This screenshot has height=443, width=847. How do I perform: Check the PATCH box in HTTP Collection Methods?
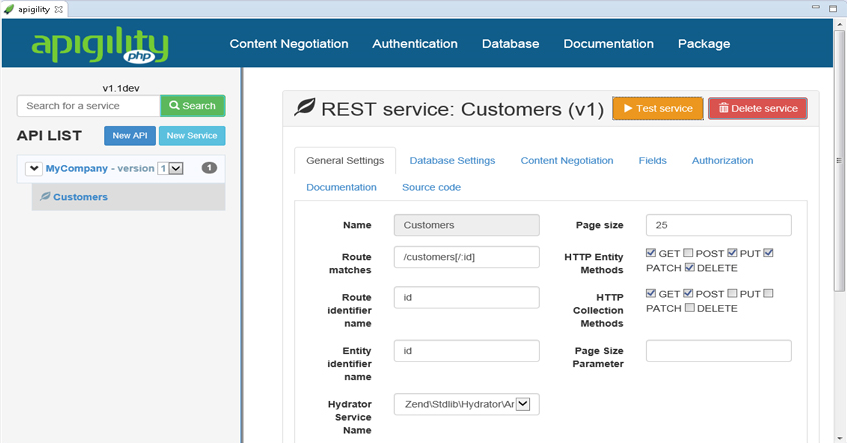[x=769, y=293]
